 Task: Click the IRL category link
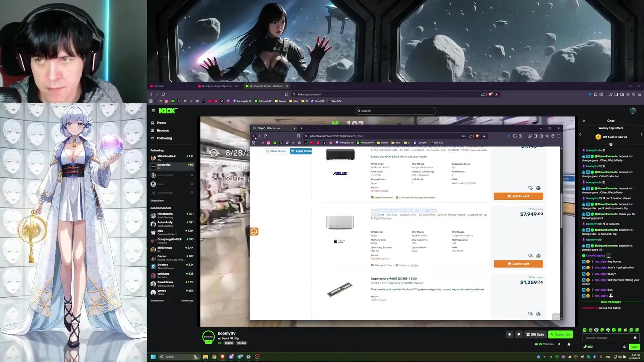point(219,343)
